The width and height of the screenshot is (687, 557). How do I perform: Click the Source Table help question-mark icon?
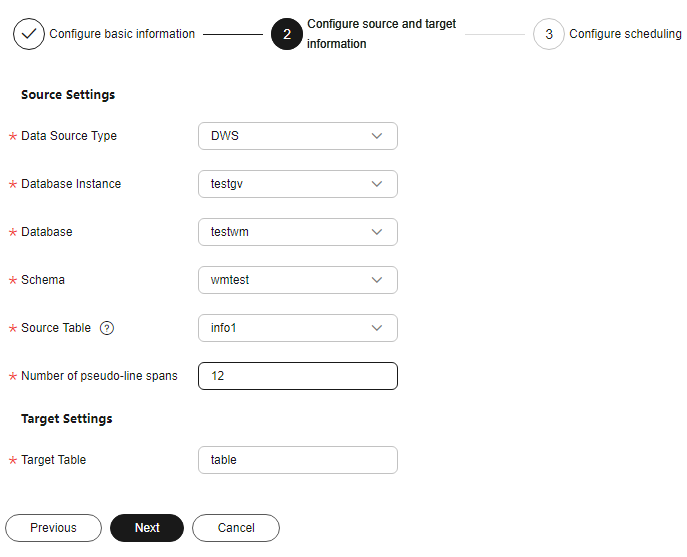tap(107, 328)
